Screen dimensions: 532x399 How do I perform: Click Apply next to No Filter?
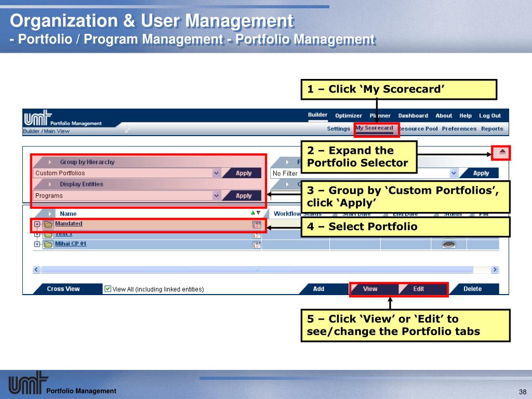(481, 173)
